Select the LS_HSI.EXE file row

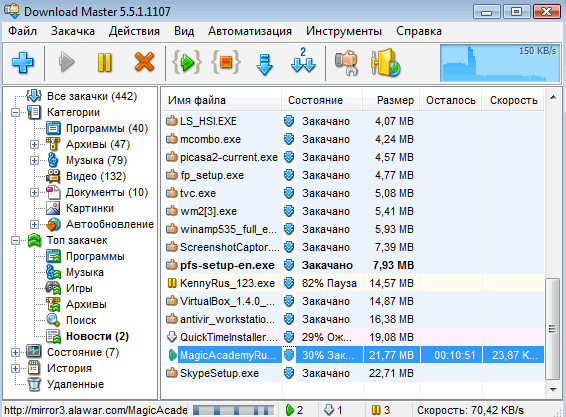tap(353, 121)
